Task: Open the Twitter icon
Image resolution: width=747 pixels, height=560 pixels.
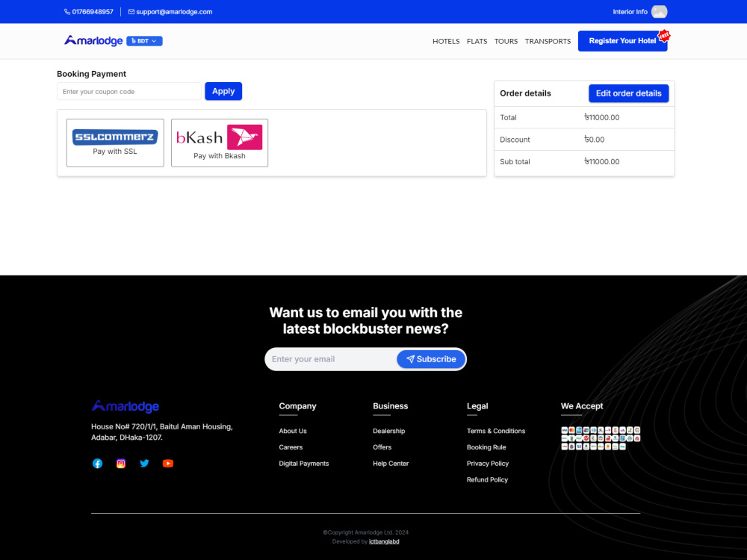Action: 144,464
